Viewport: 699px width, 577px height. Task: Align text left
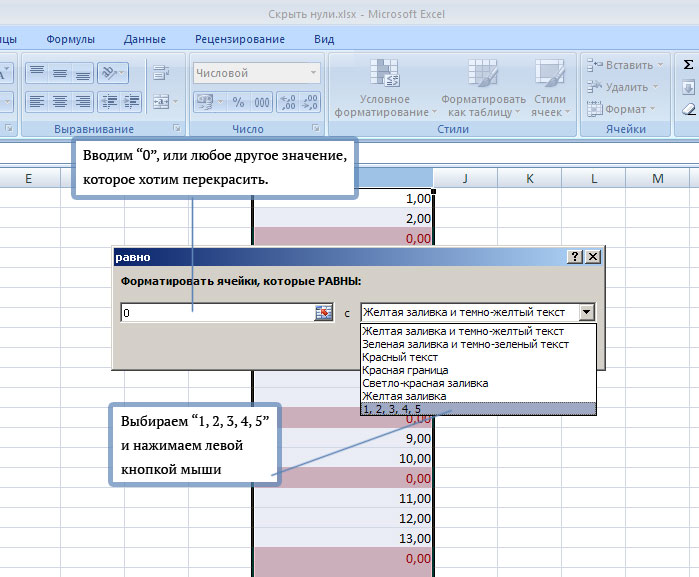37,102
